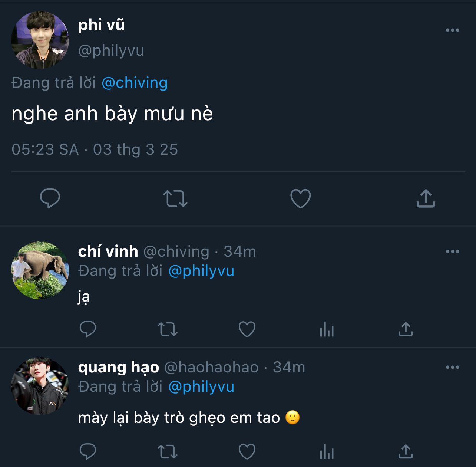Retweet chí vinh's reply
The image size is (476, 467).
click(168, 329)
